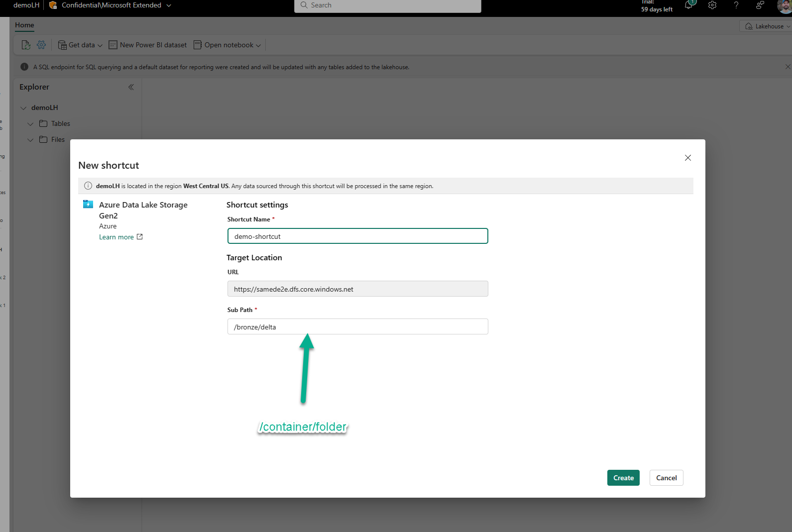Click the Shortcut Name input field
The height and width of the screenshot is (532, 792).
357,236
